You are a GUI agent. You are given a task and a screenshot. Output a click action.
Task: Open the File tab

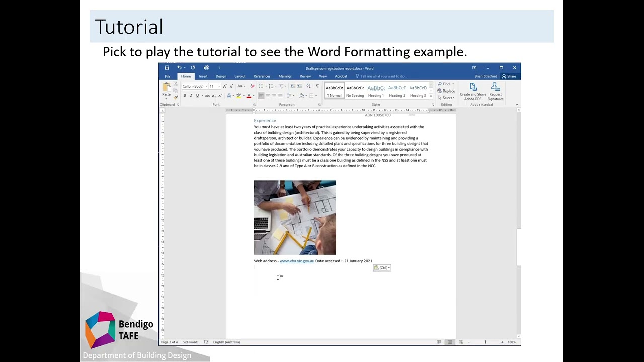click(x=168, y=76)
